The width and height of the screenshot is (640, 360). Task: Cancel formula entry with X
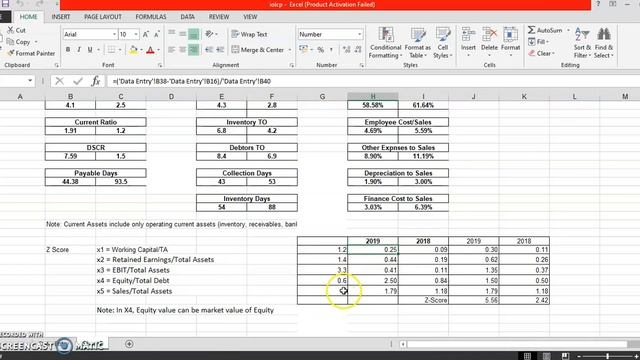[x=59, y=81]
